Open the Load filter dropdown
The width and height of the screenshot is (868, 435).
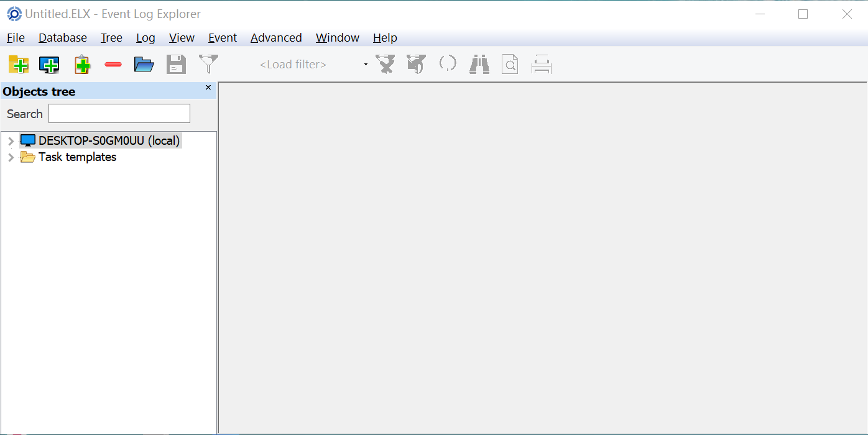[366, 65]
